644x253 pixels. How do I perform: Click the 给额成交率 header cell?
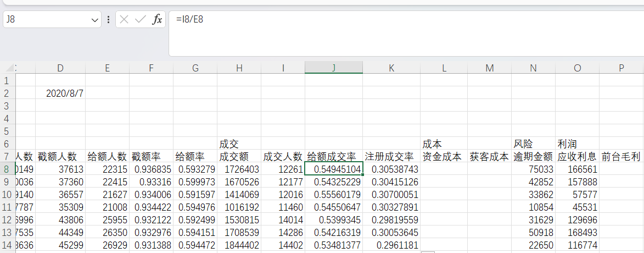[334, 157]
